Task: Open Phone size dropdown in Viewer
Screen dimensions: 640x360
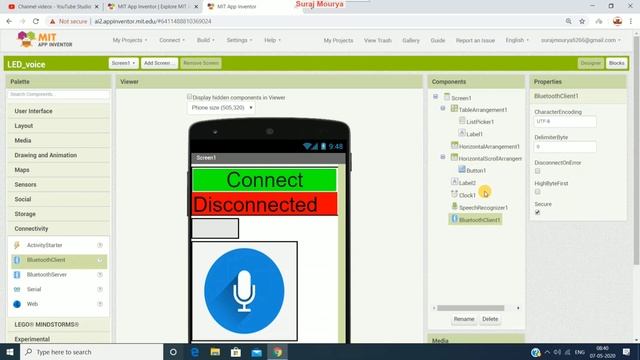Action: click(222, 108)
